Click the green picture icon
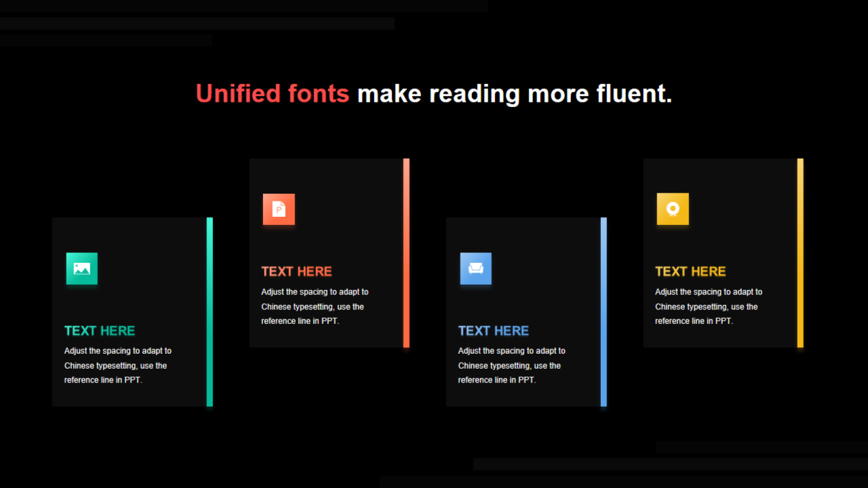The width and height of the screenshot is (868, 488). [x=82, y=268]
